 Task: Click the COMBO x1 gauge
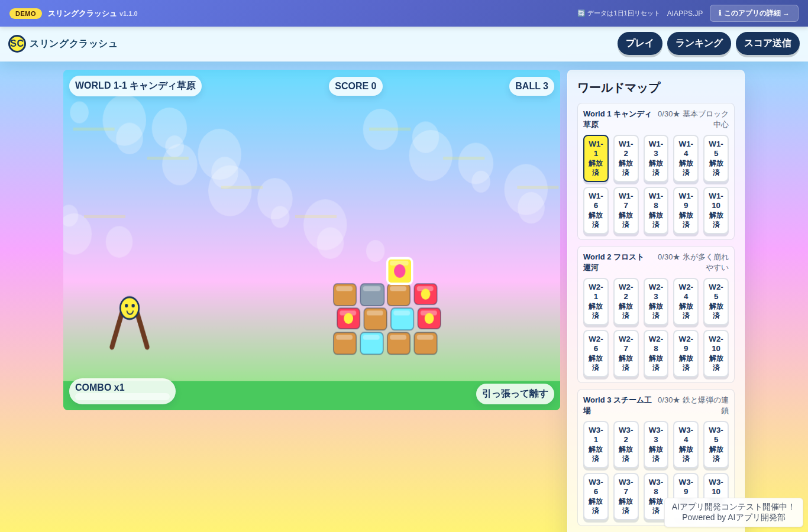pos(122,391)
